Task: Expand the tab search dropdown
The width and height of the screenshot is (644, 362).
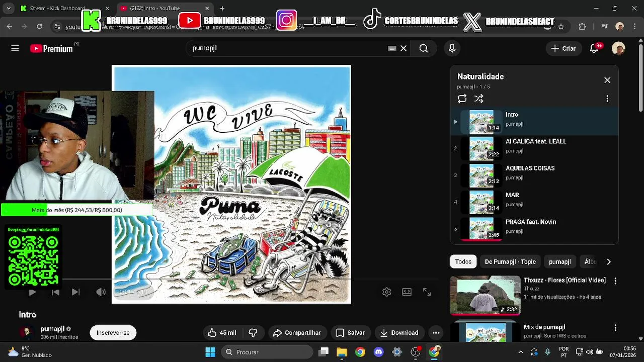Action: pos(8,8)
